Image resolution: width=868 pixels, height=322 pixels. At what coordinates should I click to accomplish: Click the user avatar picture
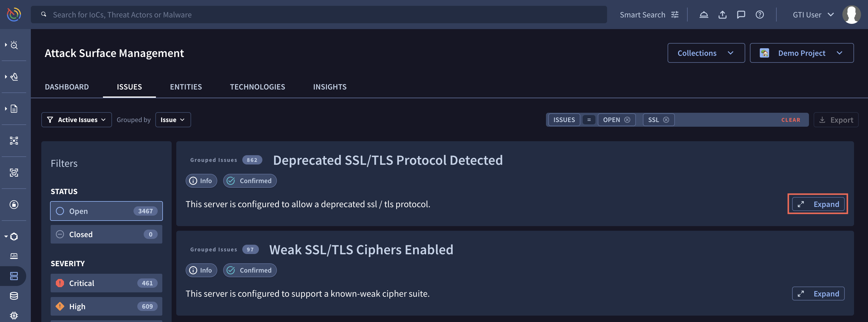(851, 15)
